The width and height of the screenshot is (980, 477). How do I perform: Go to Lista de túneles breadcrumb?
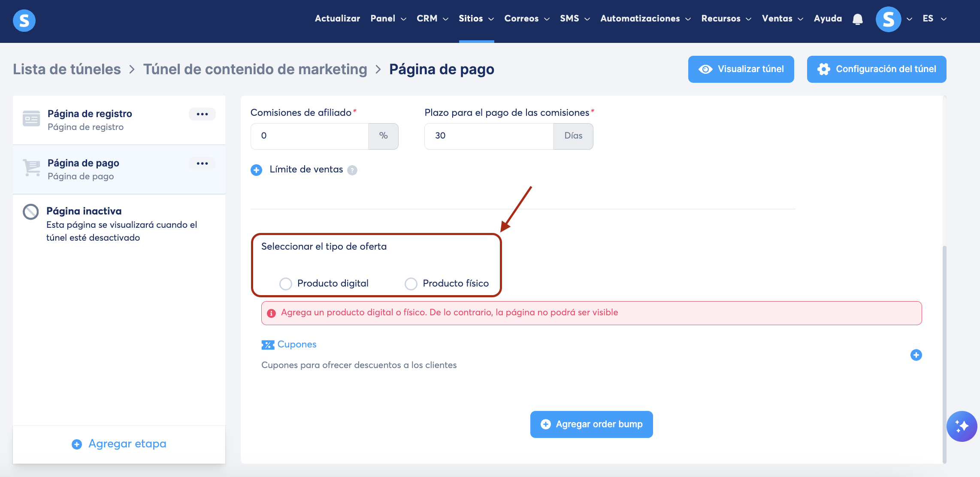click(x=67, y=69)
